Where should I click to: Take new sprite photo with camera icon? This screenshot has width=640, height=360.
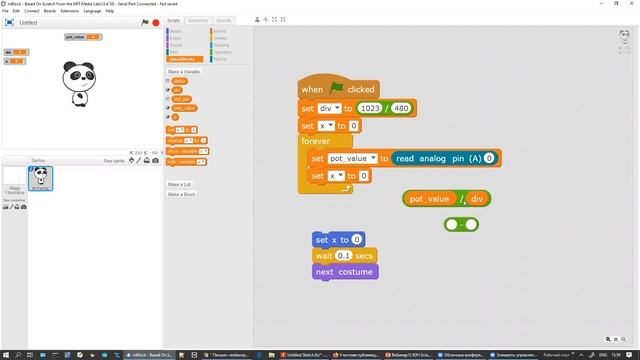tap(156, 160)
